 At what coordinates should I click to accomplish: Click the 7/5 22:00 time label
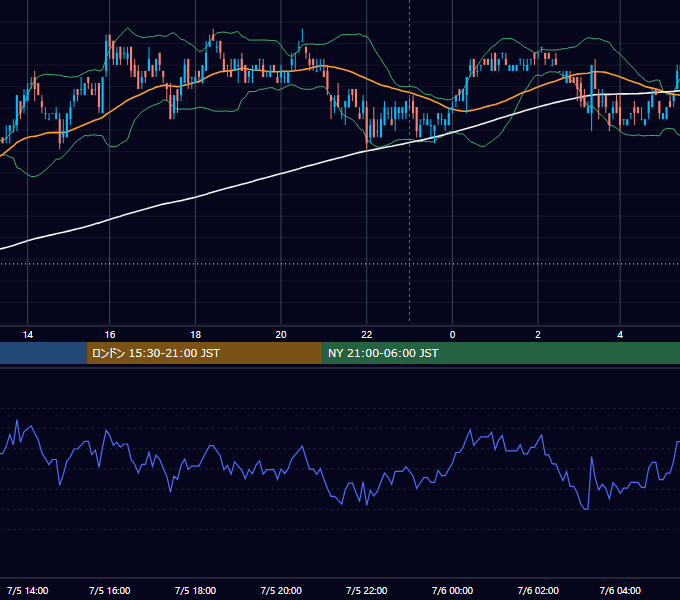(366, 590)
